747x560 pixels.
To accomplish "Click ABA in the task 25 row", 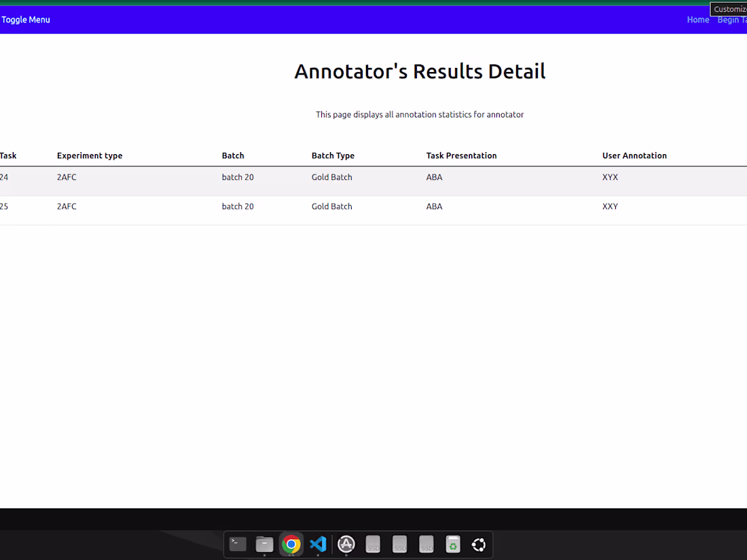I will (x=434, y=206).
